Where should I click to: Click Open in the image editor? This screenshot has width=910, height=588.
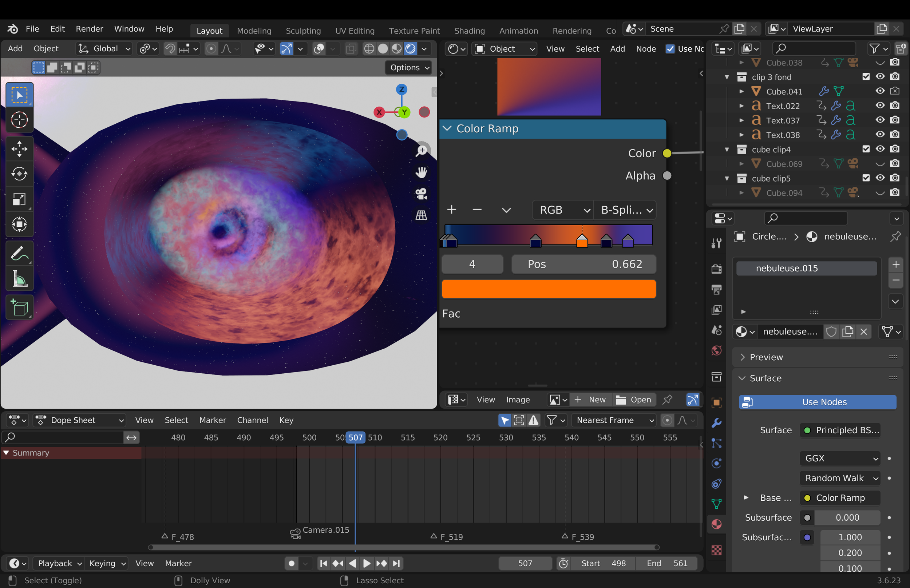(634, 400)
